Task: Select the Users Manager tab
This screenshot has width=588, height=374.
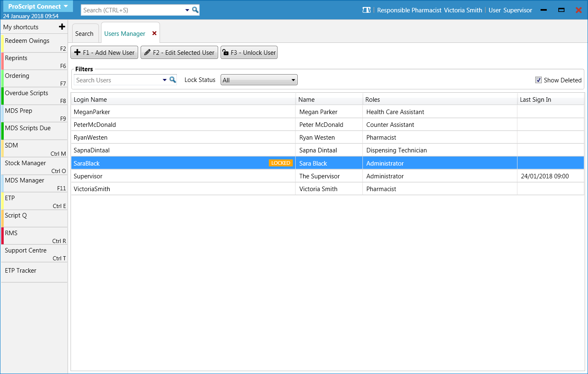Action: click(x=125, y=34)
